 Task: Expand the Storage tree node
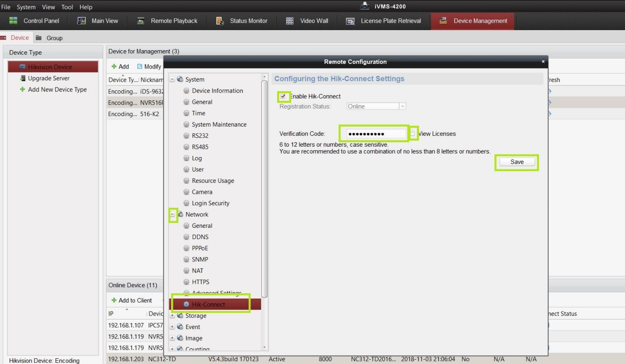click(172, 316)
